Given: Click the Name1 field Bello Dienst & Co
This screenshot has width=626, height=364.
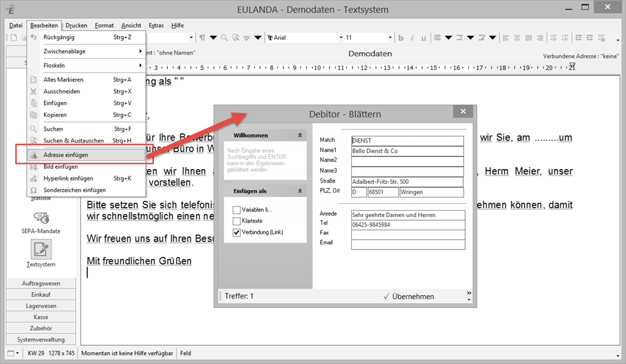Looking at the screenshot, I should (x=408, y=151).
